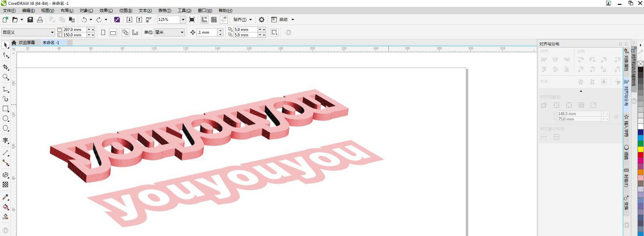Open the Options gear icon
This screenshot has width=644, height=236.
(262, 20)
